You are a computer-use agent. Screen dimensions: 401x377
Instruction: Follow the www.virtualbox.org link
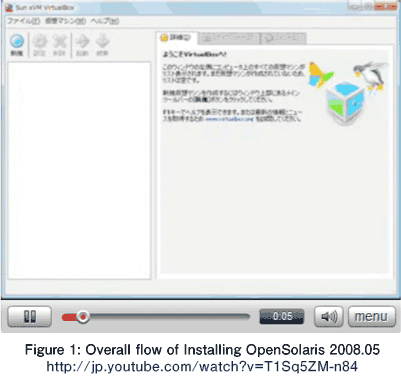(229, 119)
